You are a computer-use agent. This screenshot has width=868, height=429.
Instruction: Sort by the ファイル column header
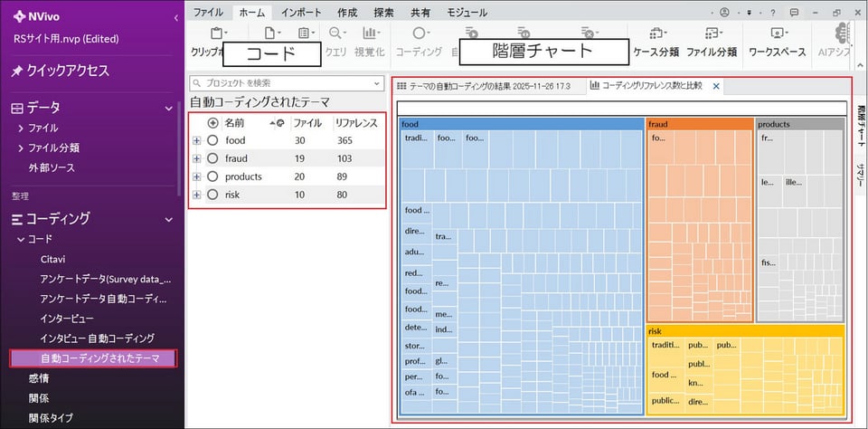[307, 122]
